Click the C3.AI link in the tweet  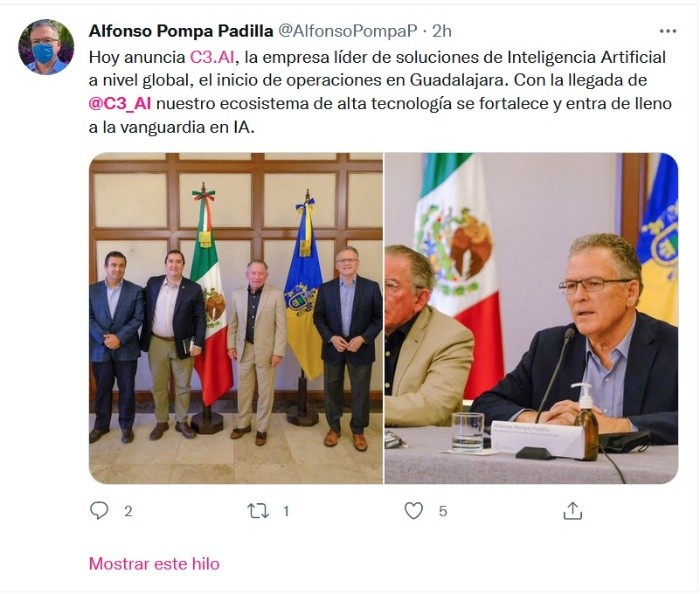(x=212, y=57)
